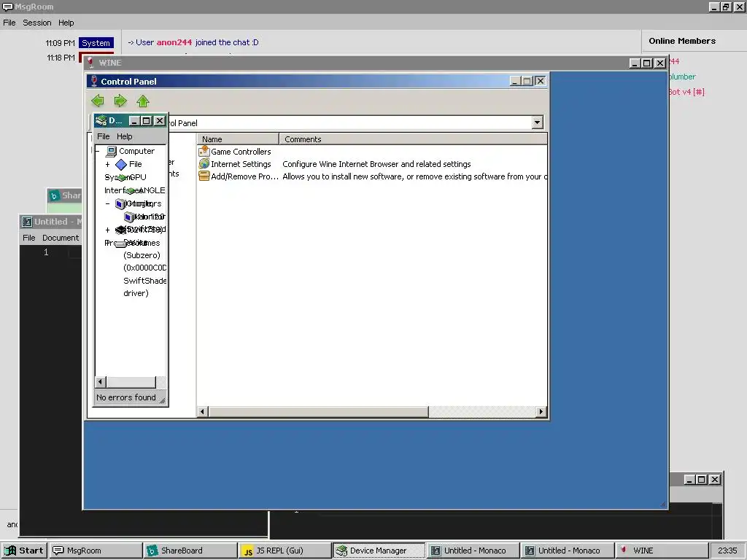747x560 pixels.
Task: Click the wine glass icon in Control Panel title
Action: point(94,81)
